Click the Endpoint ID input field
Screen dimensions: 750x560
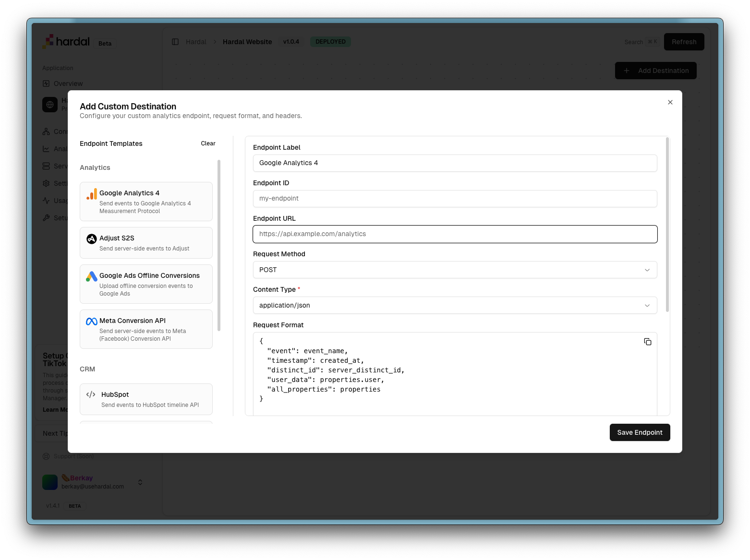455,199
